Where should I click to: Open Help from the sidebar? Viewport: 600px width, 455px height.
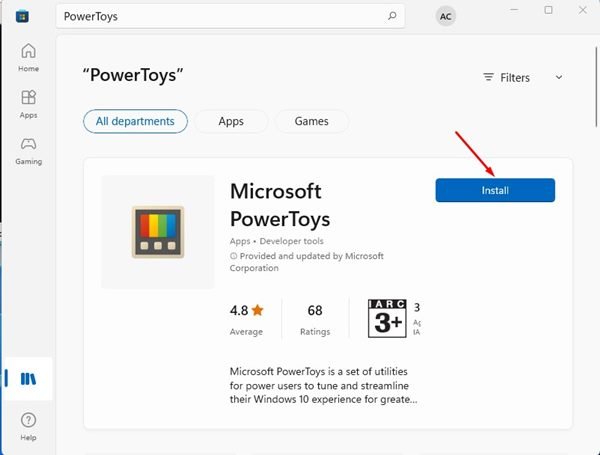[28, 426]
